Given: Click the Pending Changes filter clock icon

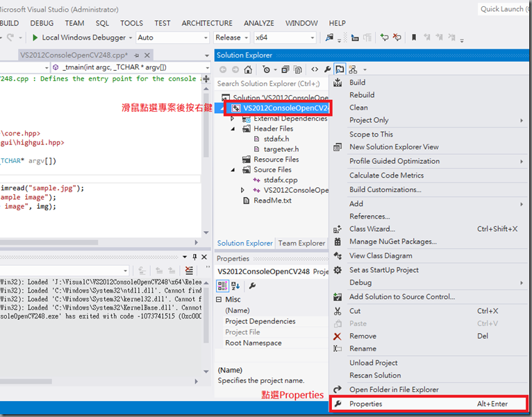Looking at the screenshot, I should coord(266,69).
